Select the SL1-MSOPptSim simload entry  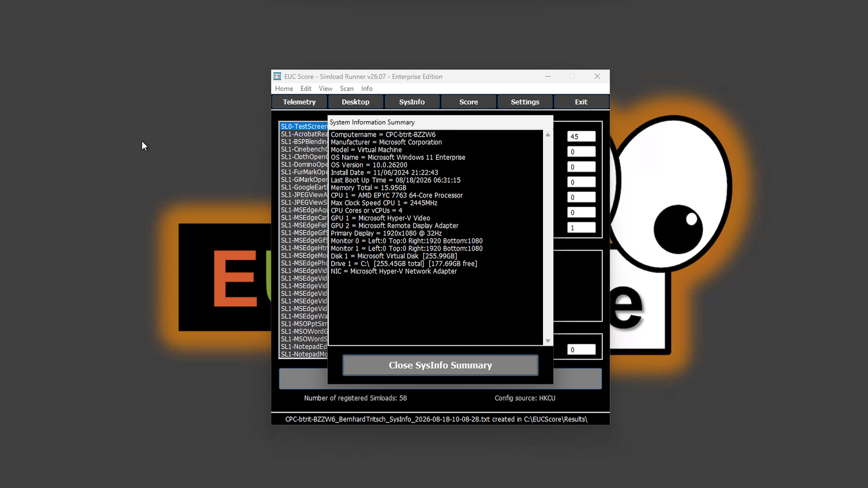(304, 324)
